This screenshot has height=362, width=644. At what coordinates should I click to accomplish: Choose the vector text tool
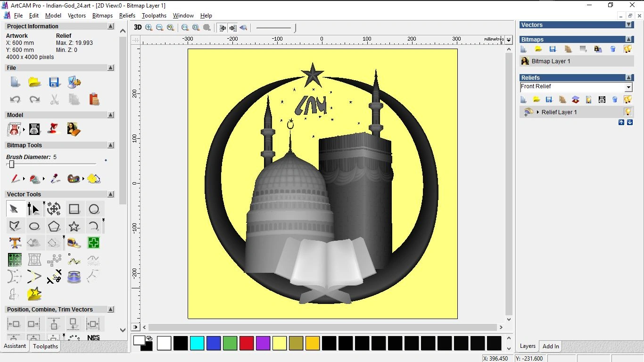(15, 243)
